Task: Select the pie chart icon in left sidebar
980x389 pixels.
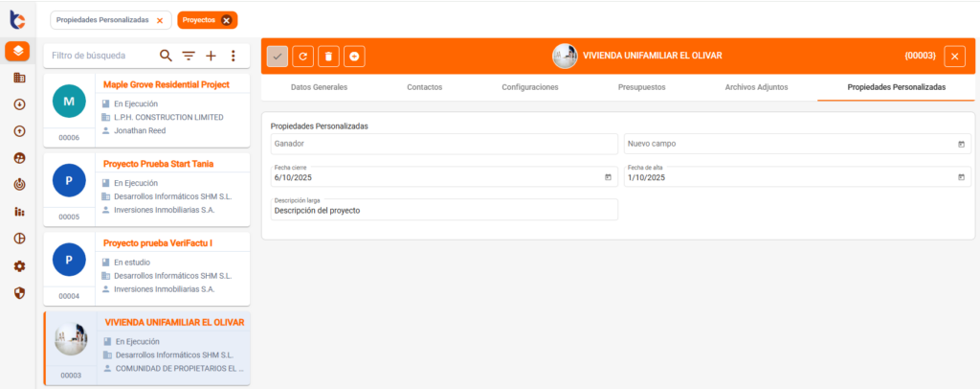Action: pos(19,239)
